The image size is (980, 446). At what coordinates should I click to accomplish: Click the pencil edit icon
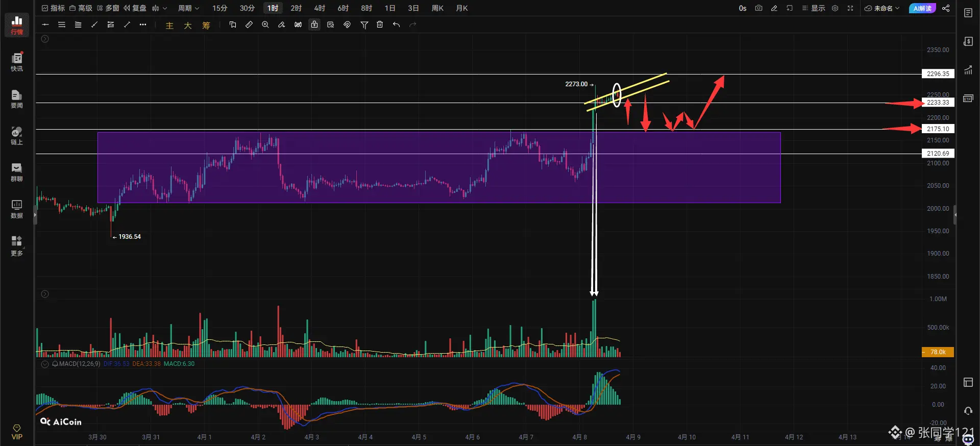point(774,8)
